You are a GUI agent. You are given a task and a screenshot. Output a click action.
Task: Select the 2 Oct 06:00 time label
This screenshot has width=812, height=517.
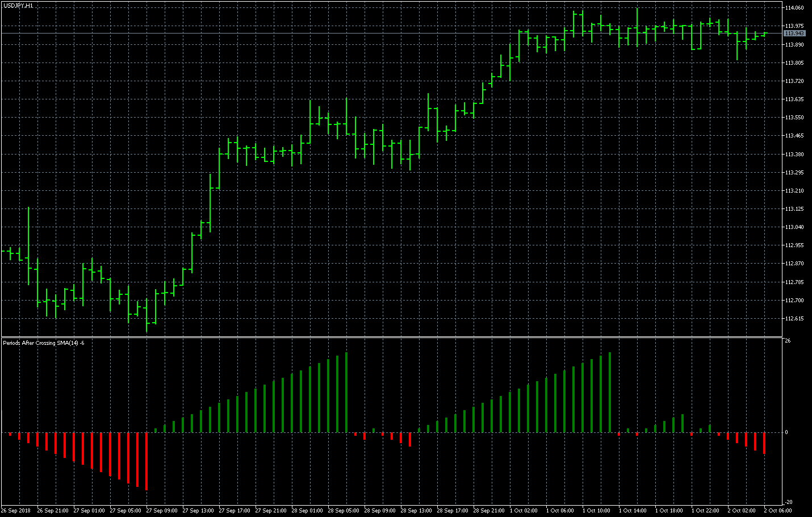coord(778,511)
